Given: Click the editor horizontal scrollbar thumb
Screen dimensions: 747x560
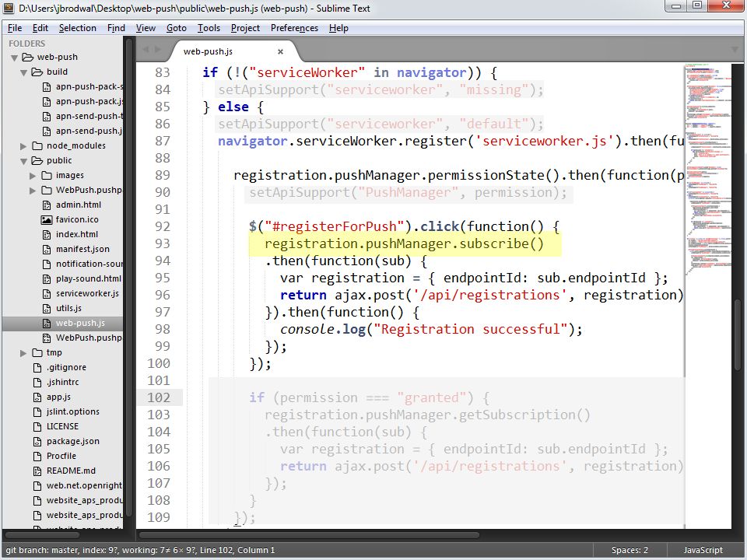Looking at the screenshot, I should 309,535.
